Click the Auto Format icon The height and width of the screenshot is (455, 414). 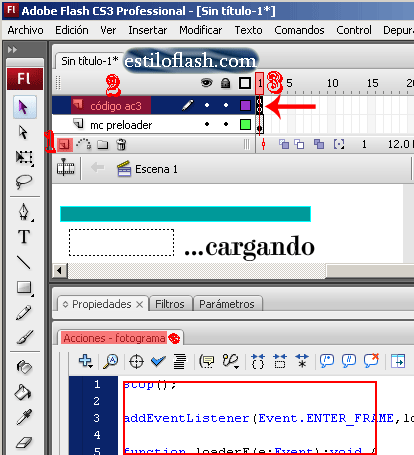[180, 362]
